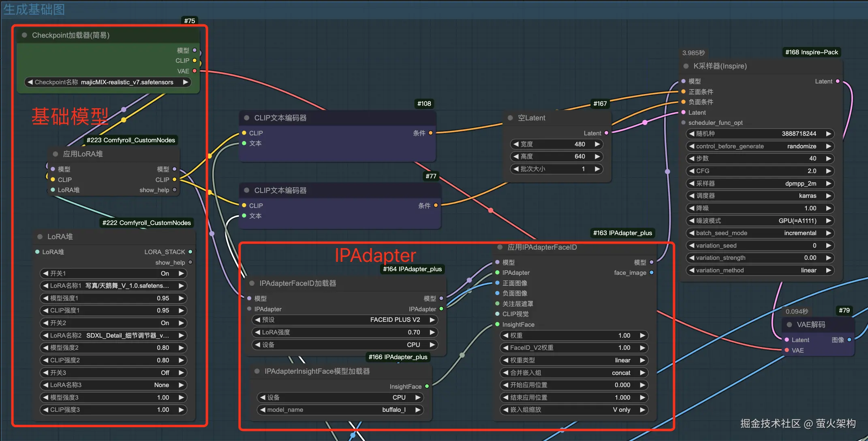This screenshot has height=441, width=868.
Task: Enable the 开关3 switch currently Off
Action: coord(113,373)
